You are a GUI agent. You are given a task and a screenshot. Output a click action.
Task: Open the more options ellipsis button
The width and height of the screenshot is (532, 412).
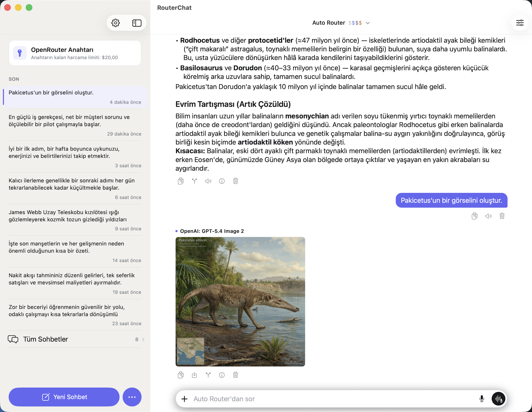(132, 397)
